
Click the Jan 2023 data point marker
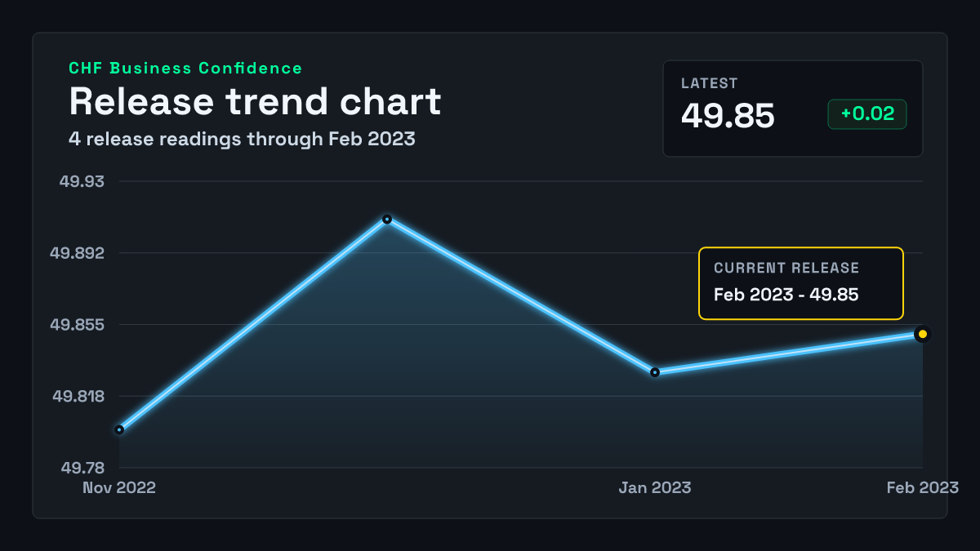(655, 372)
